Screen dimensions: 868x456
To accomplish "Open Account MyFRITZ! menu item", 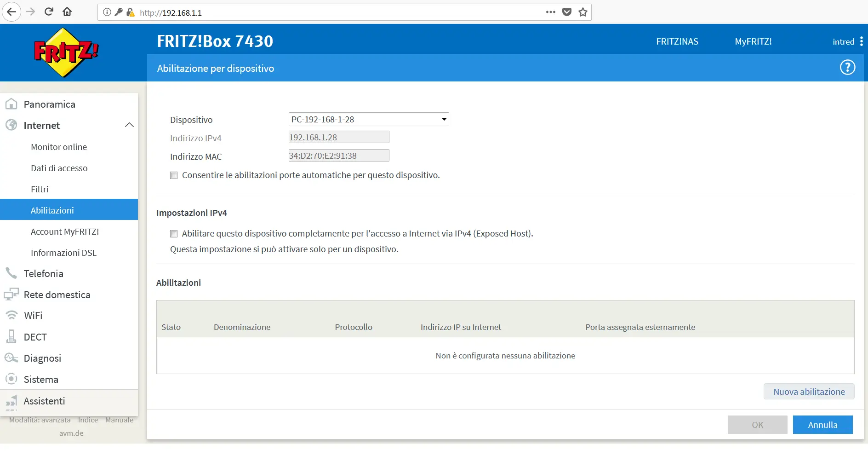I will tap(65, 231).
